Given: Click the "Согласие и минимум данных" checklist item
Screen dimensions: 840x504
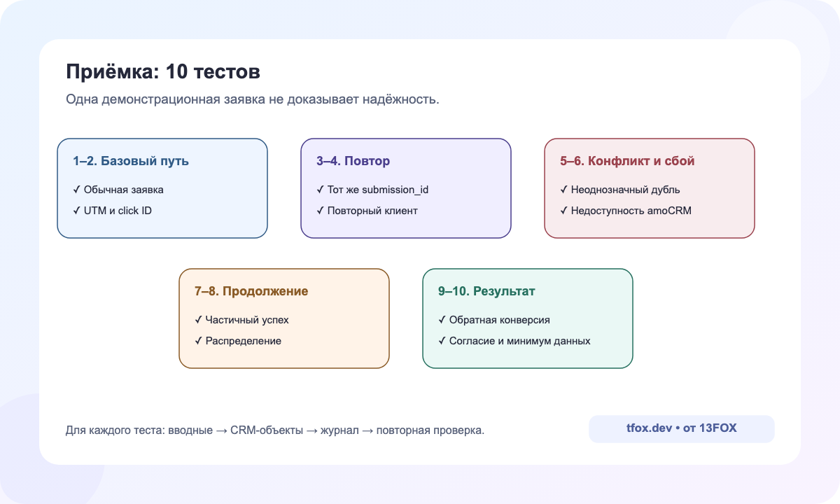Looking at the screenshot, I should click(x=514, y=340).
